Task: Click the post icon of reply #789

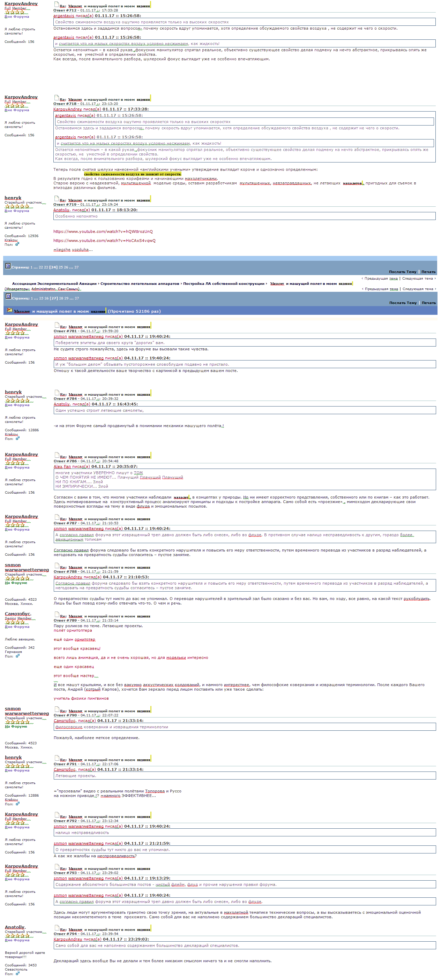Action: pyautogui.click(x=57, y=614)
